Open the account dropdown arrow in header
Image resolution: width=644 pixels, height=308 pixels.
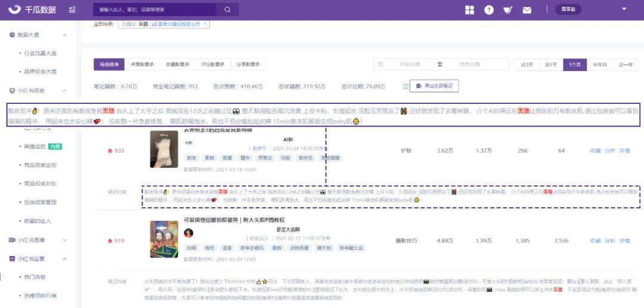pyautogui.click(x=624, y=8)
